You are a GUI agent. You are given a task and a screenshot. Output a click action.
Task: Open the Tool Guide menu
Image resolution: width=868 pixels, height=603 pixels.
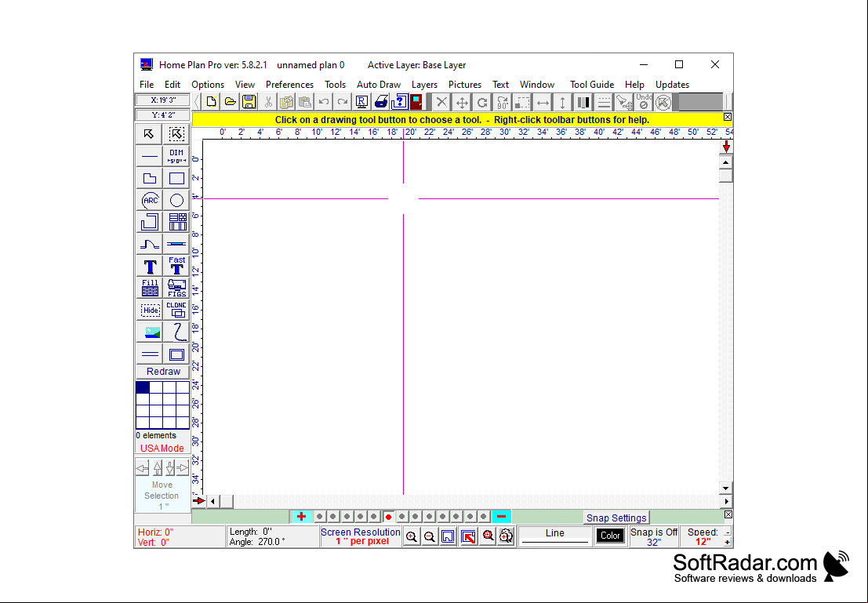[x=592, y=85]
